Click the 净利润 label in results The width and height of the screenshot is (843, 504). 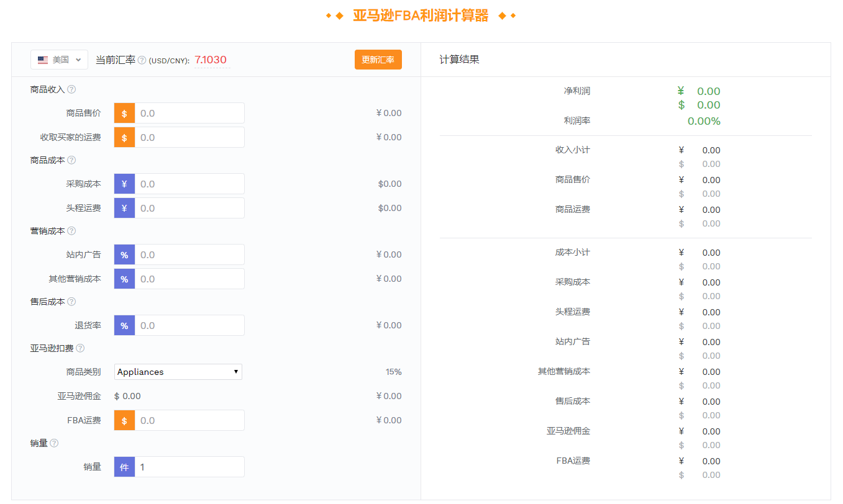click(x=577, y=91)
